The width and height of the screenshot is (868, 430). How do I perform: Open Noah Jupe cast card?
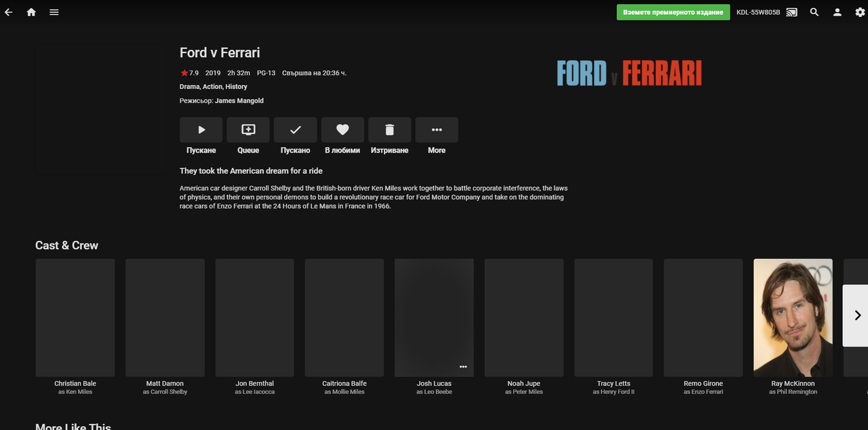pyautogui.click(x=524, y=317)
